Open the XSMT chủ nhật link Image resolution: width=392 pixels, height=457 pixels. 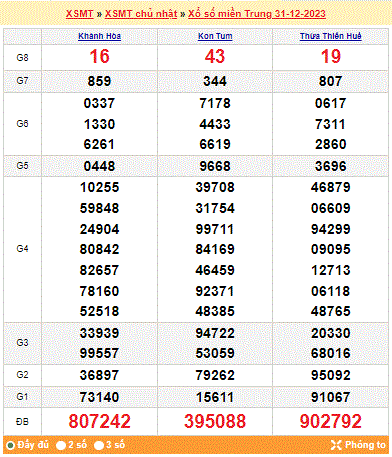[x=141, y=14]
